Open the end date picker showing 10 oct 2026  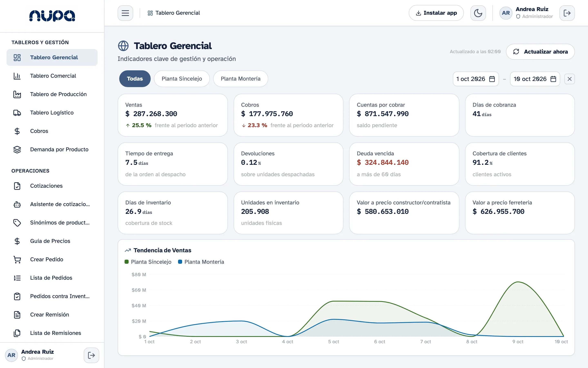[x=535, y=79]
